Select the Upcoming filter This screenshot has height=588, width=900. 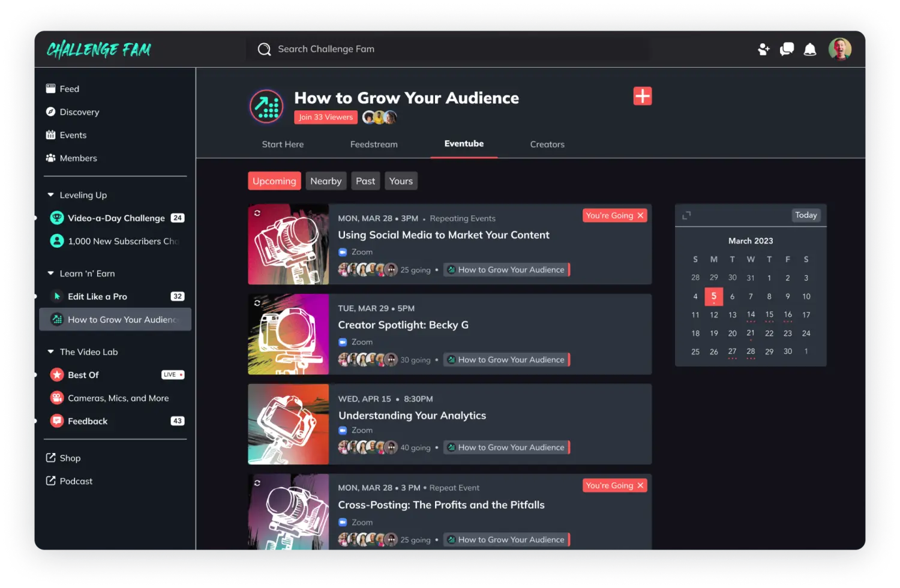[x=274, y=181]
